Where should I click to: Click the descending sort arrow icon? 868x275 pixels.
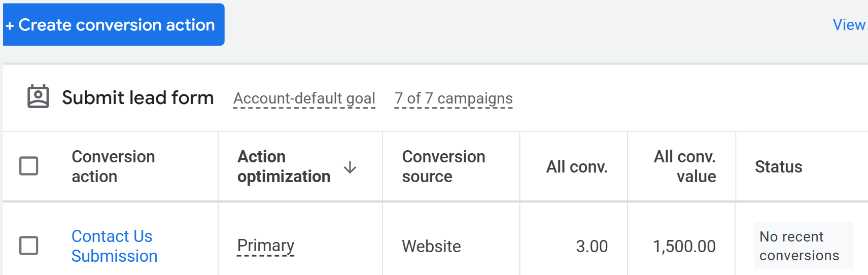(350, 167)
